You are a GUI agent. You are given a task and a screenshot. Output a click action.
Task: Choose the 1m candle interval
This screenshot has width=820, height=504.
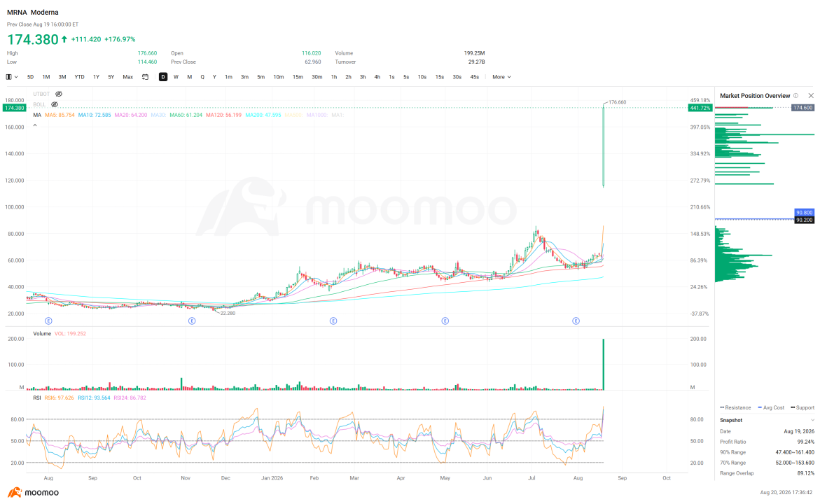tap(228, 77)
